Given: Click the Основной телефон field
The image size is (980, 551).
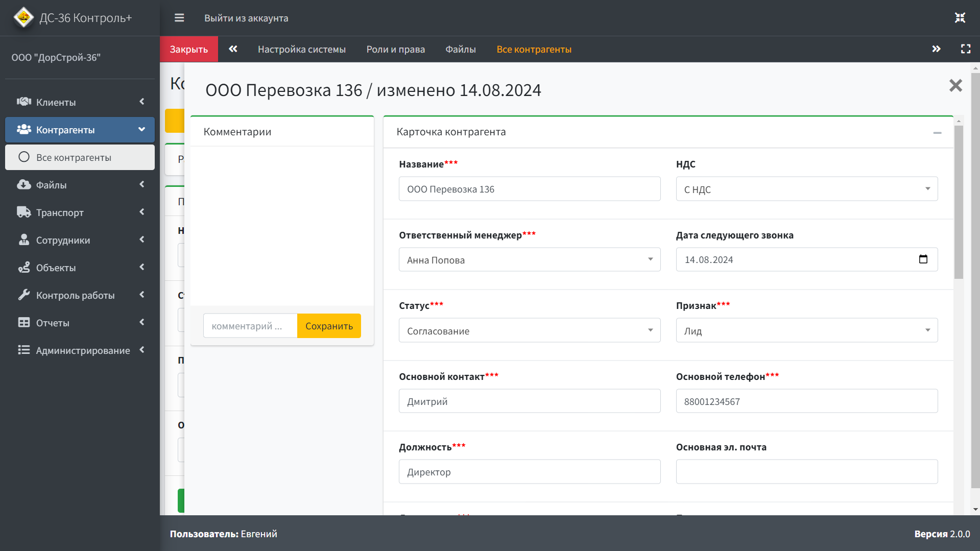Looking at the screenshot, I should [807, 401].
